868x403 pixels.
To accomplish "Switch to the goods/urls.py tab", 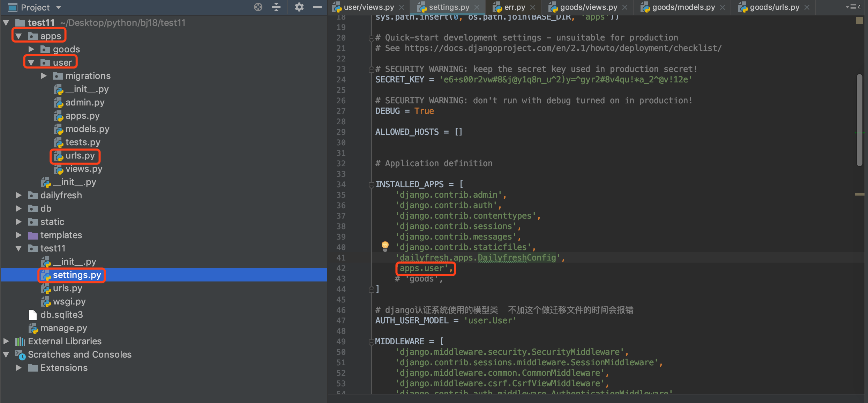I will tap(774, 7).
